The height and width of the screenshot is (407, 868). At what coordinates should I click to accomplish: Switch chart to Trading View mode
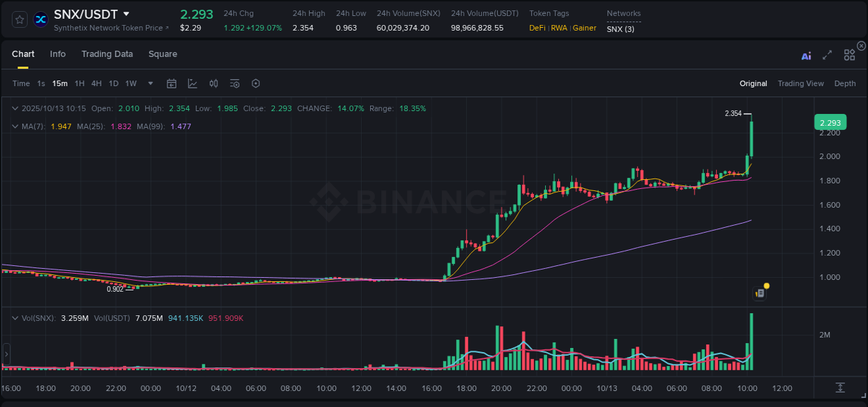tap(801, 83)
